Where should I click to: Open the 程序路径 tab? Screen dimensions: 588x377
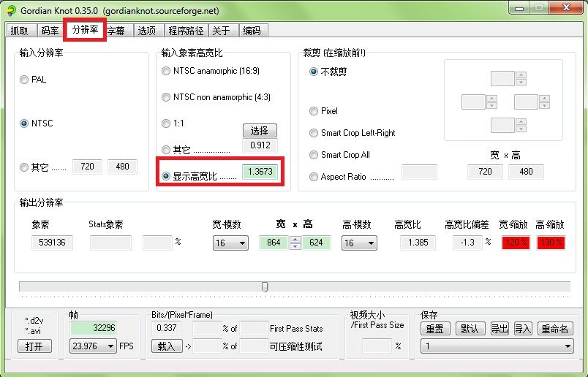point(186,31)
